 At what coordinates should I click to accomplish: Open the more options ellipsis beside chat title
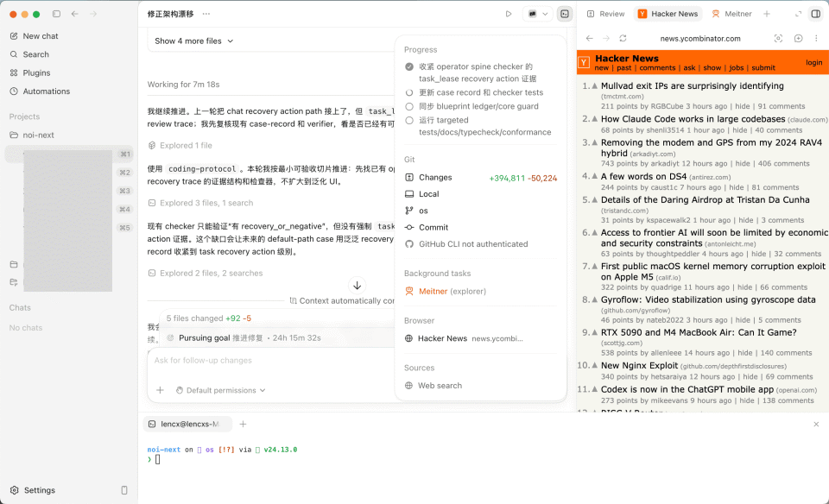[206, 14]
